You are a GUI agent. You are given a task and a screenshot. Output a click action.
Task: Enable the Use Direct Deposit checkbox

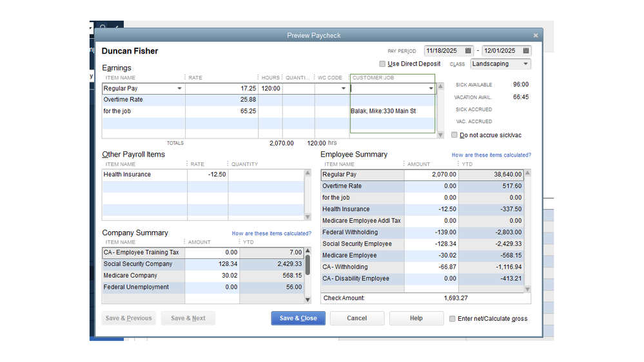(x=382, y=64)
